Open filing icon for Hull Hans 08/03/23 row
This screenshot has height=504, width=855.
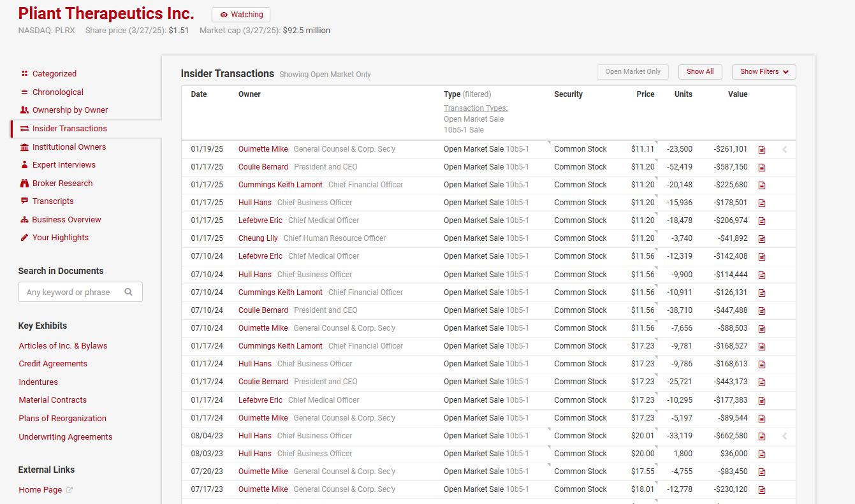762,454
